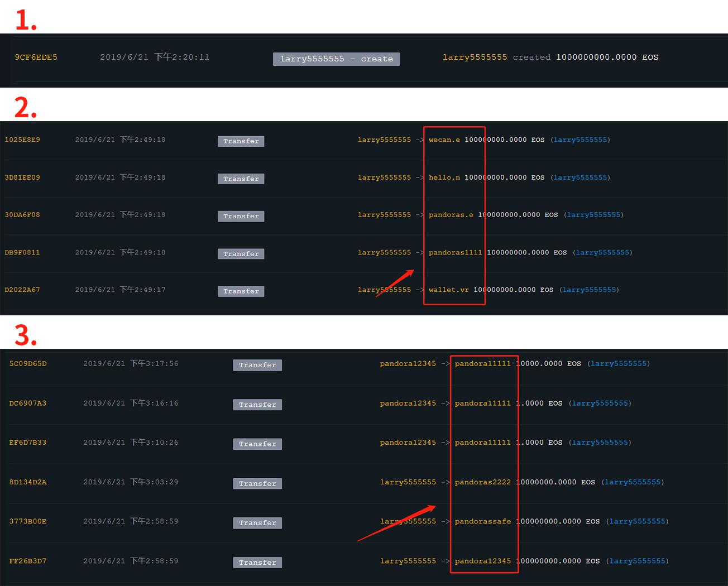Screen dimensions: 728x586
Task: Open receiver pandora11111 in the DC6907A3 row
Action: coord(483,403)
